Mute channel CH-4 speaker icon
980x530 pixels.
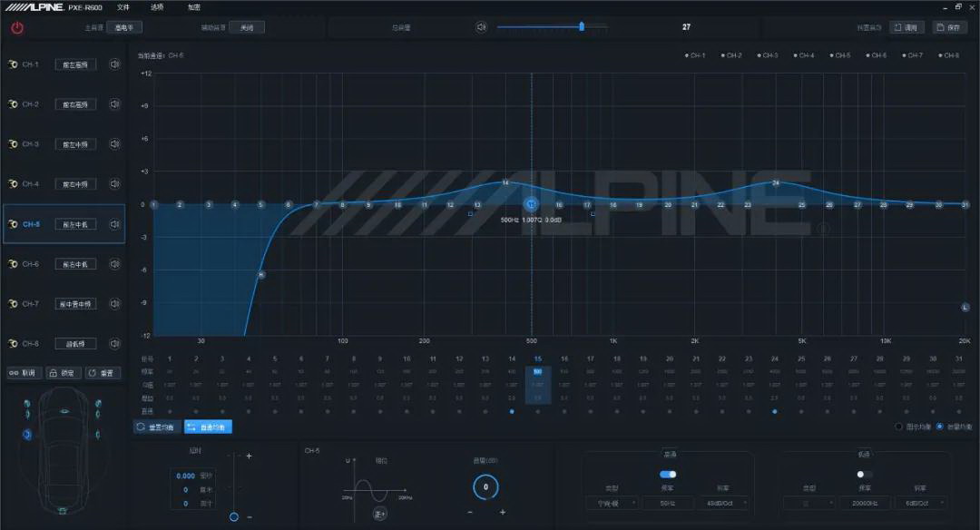(x=114, y=183)
